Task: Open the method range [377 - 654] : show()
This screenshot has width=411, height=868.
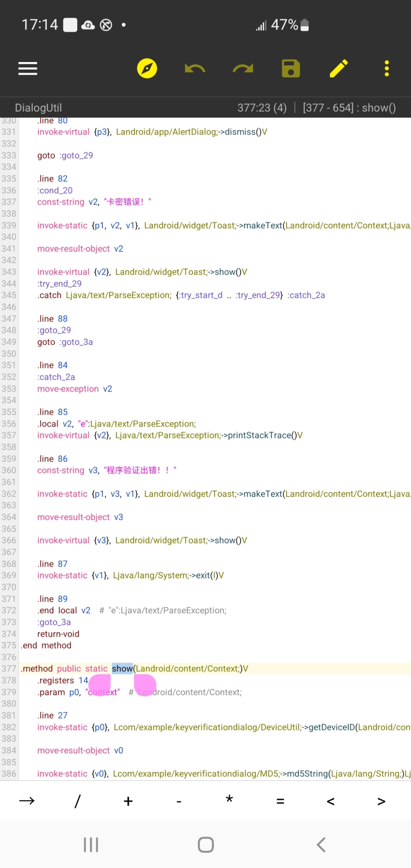Action: [x=349, y=108]
